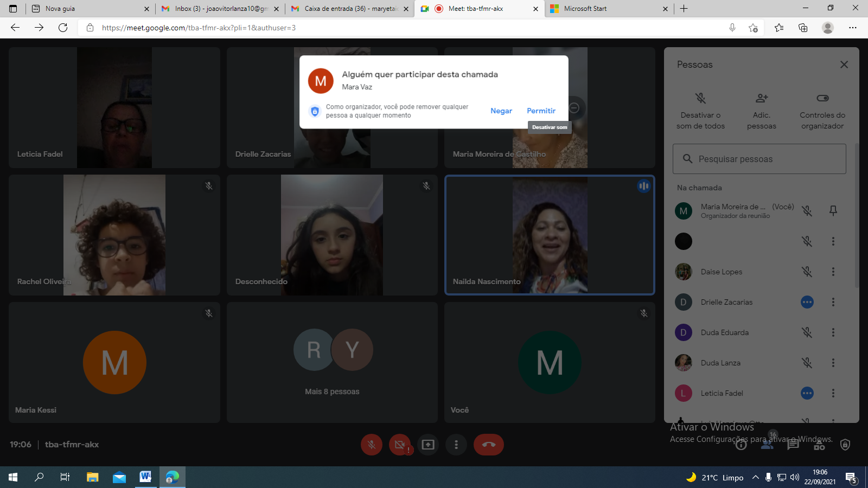The image size is (868, 488).
Task: Open more options in the bottom call bar
Action: pos(456,445)
